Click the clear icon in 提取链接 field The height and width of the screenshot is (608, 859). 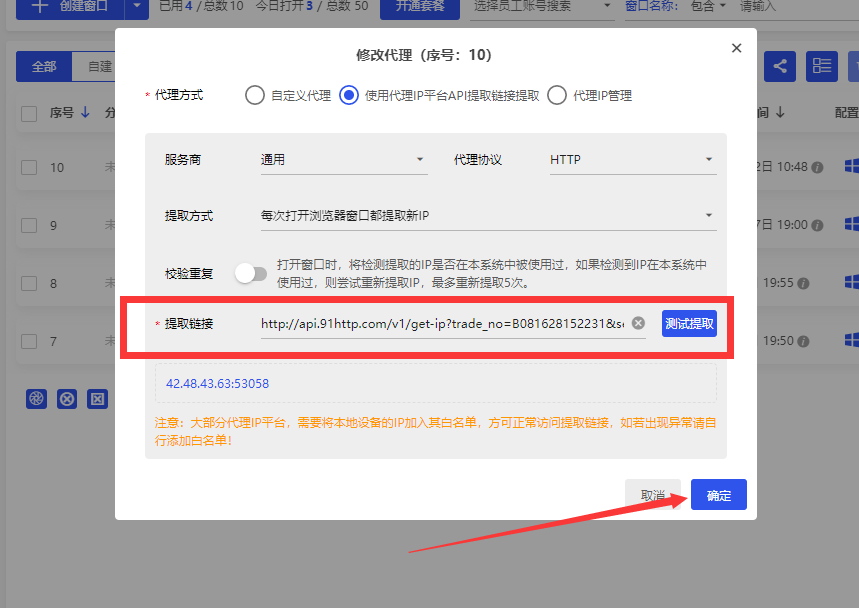point(638,323)
